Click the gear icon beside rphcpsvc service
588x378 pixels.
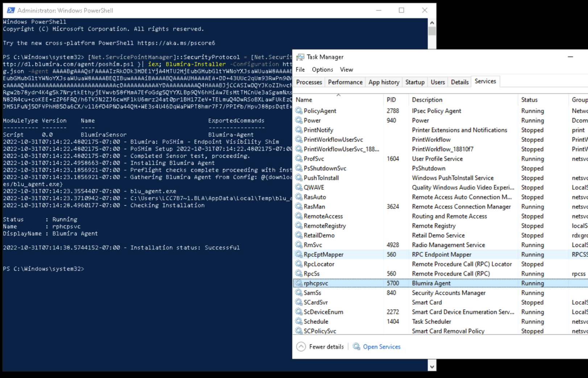(x=299, y=283)
